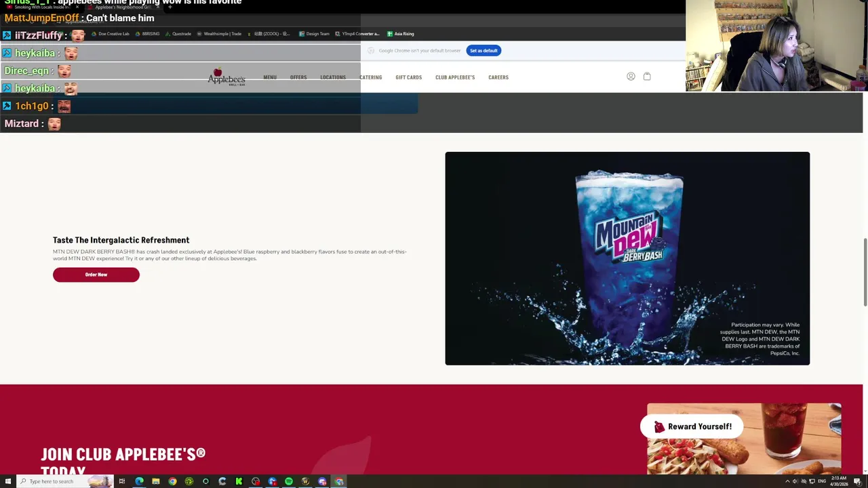868x488 pixels.
Task: Open the Windows Start menu
Action: (7, 481)
